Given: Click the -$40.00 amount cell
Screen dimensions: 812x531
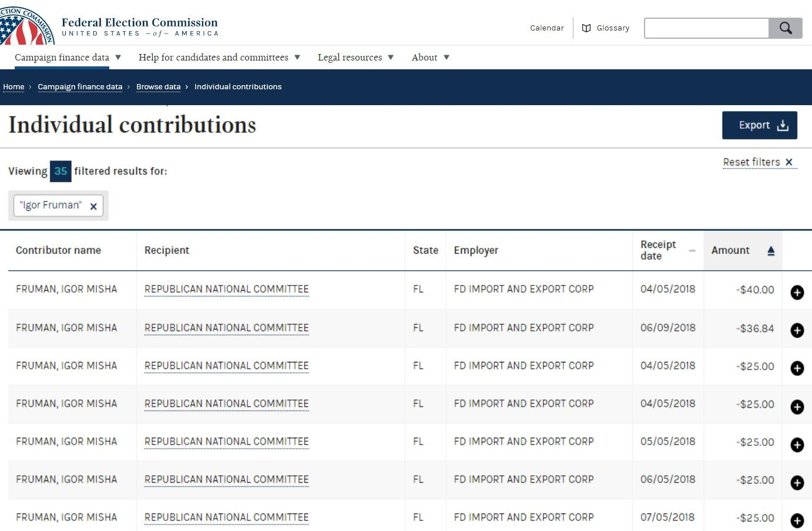Looking at the screenshot, I should 755,290.
